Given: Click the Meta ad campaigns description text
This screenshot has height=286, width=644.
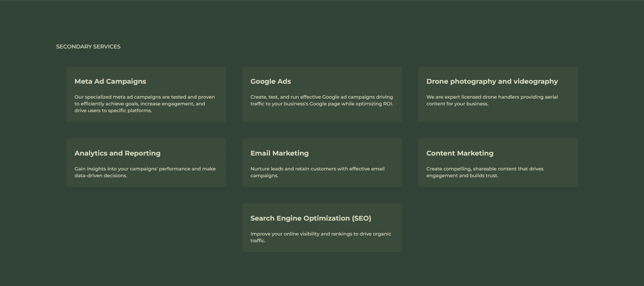Looking at the screenshot, I should click(x=145, y=104).
